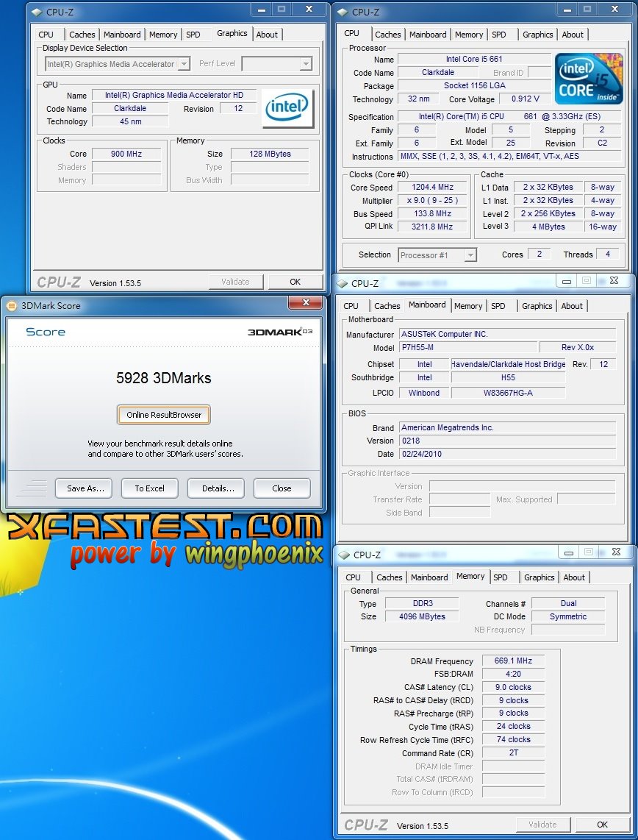Click the Southbridge model value "H55"
This screenshot has width=638, height=840.
click(509, 377)
